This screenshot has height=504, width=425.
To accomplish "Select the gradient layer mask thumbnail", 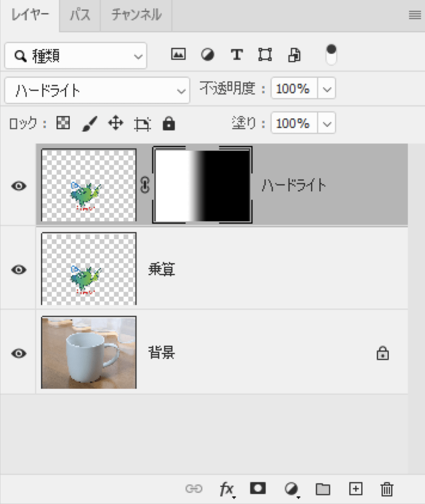I will [203, 185].
